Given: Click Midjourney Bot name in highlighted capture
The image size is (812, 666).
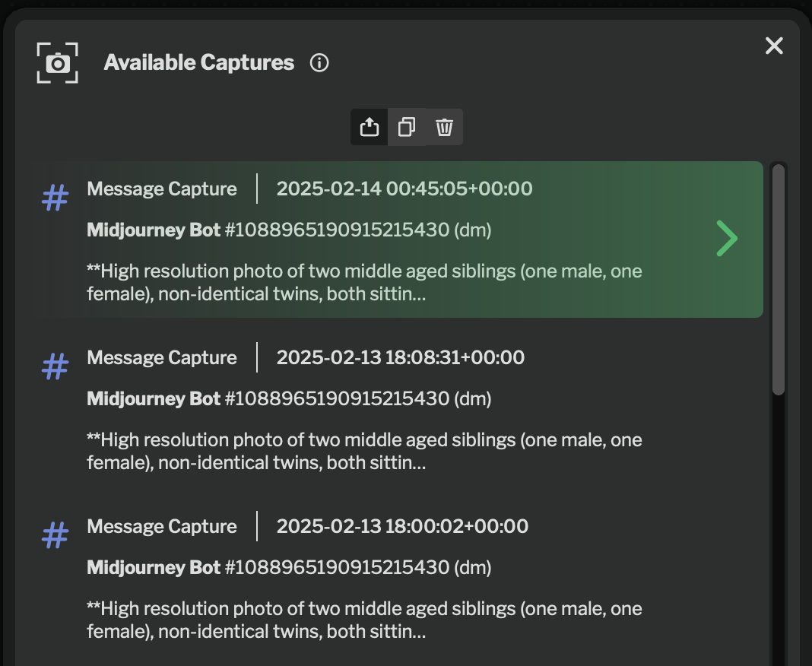Looking at the screenshot, I should (x=154, y=230).
